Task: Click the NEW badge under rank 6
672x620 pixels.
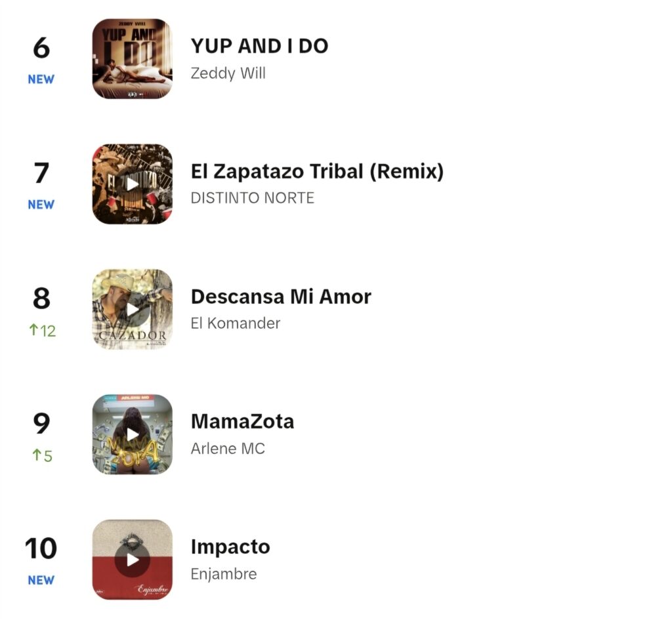Action: click(41, 79)
